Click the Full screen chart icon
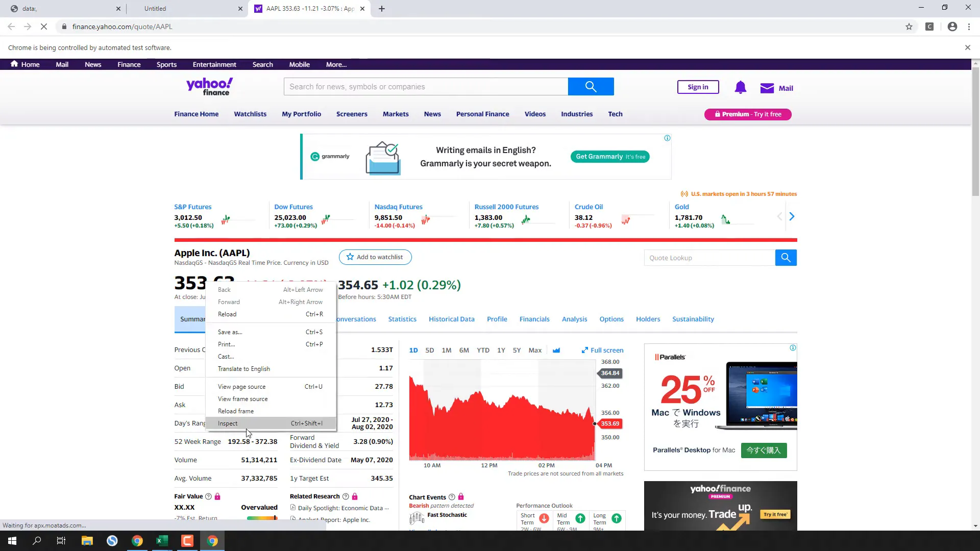 tap(602, 350)
